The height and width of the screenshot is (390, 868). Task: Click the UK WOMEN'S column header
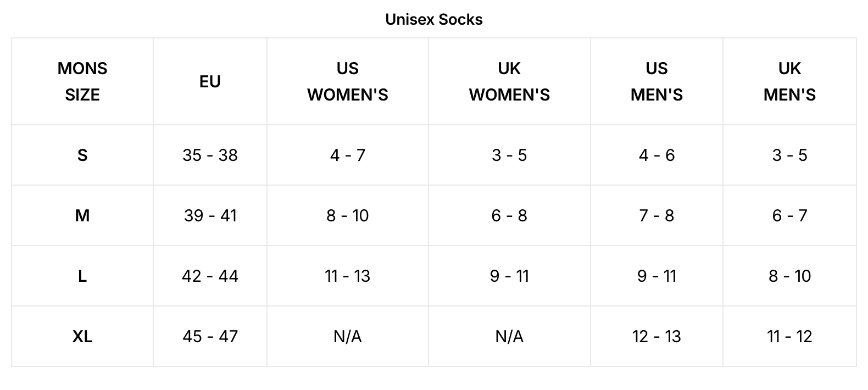(x=509, y=81)
